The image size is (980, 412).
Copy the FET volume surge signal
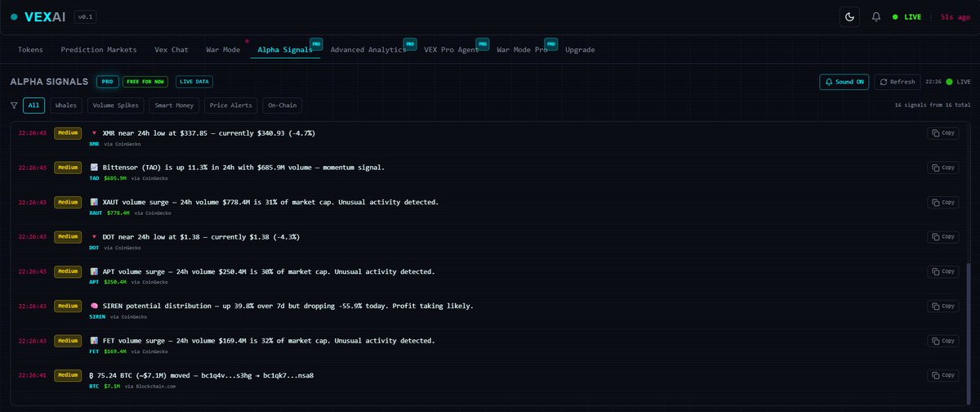point(942,341)
